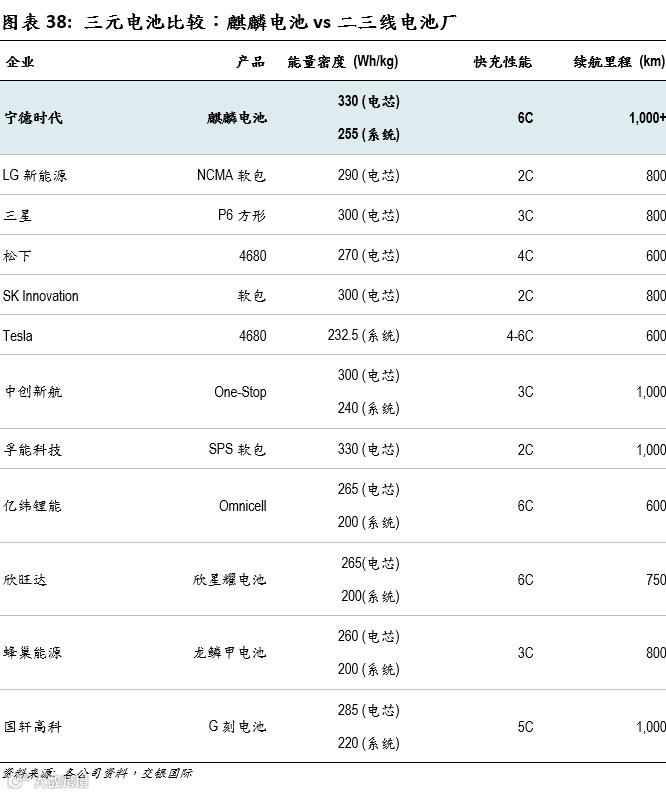Viewport: 666px width, 795px height.
Task: Select the 'SK Innovation' company cell
Action: pyautogui.click(x=41, y=296)
